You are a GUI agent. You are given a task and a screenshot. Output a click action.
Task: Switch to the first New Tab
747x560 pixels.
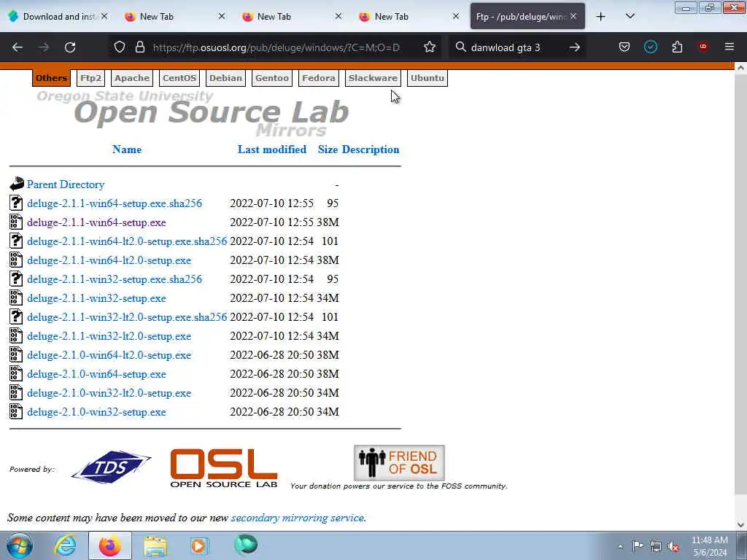coord(175,16)
